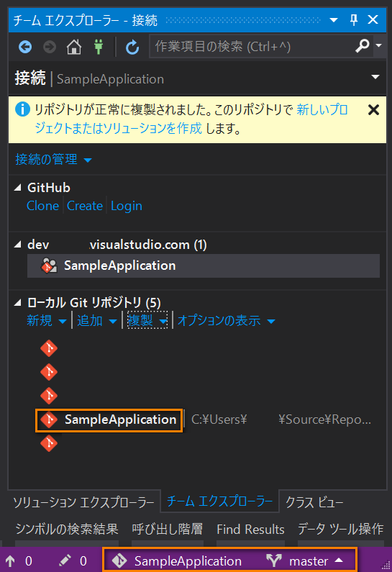Click the unpublished commits up-arrow status icon
The height and width of the screenshot is (572, 392).
pos(10,560)
